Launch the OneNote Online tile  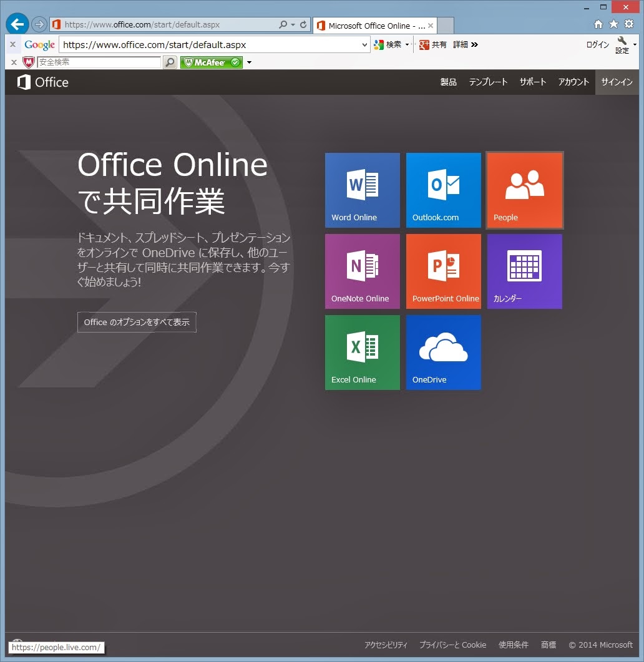363,271
